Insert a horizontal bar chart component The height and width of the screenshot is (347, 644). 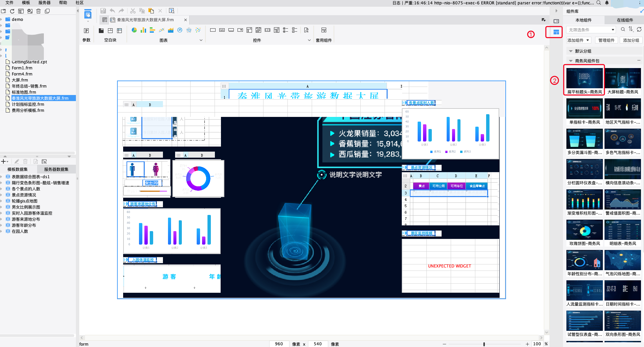point(152,30)
